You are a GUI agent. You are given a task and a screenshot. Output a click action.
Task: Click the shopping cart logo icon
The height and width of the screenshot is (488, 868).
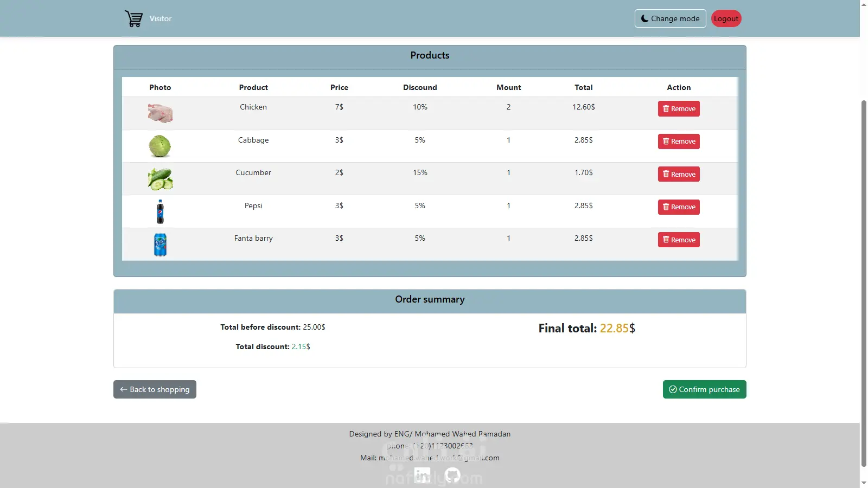point(133,18)
